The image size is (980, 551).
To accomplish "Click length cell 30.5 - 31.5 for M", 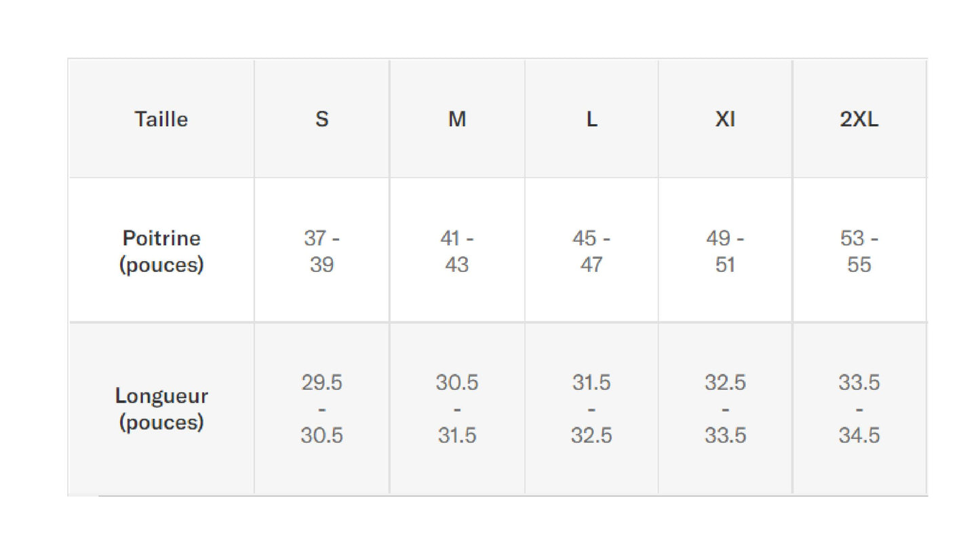I will click(x=457, y=409).
